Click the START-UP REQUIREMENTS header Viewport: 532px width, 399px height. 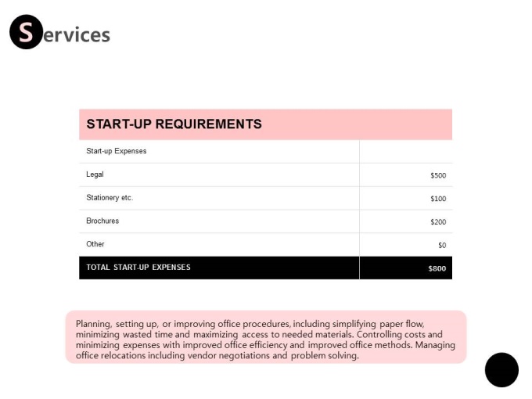point(174,124)
